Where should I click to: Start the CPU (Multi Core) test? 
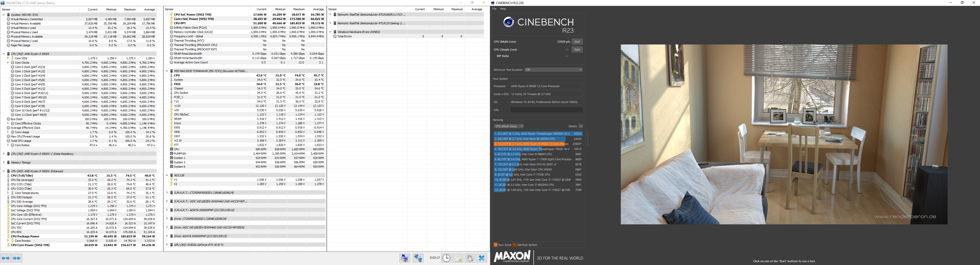[x=577, y=42]
